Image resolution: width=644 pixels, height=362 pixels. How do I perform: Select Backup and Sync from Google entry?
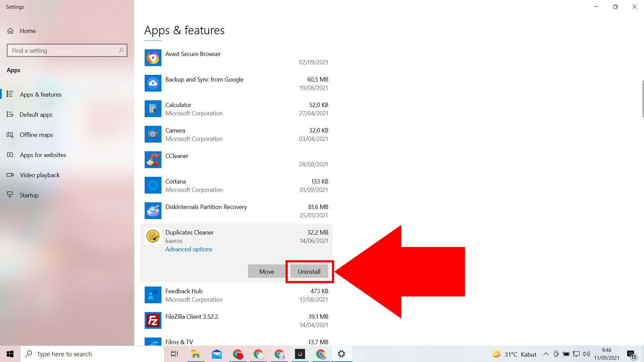(x=237, y=83)
